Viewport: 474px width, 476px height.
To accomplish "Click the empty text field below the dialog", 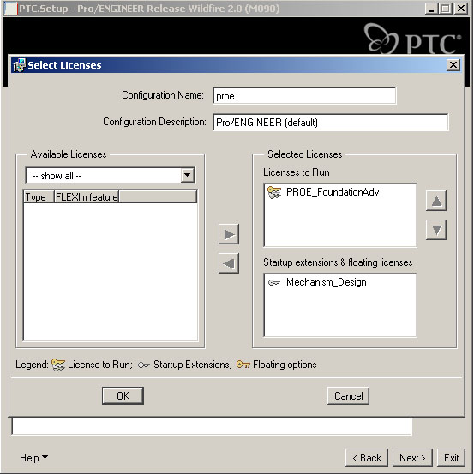I will [x=212, y=426].
